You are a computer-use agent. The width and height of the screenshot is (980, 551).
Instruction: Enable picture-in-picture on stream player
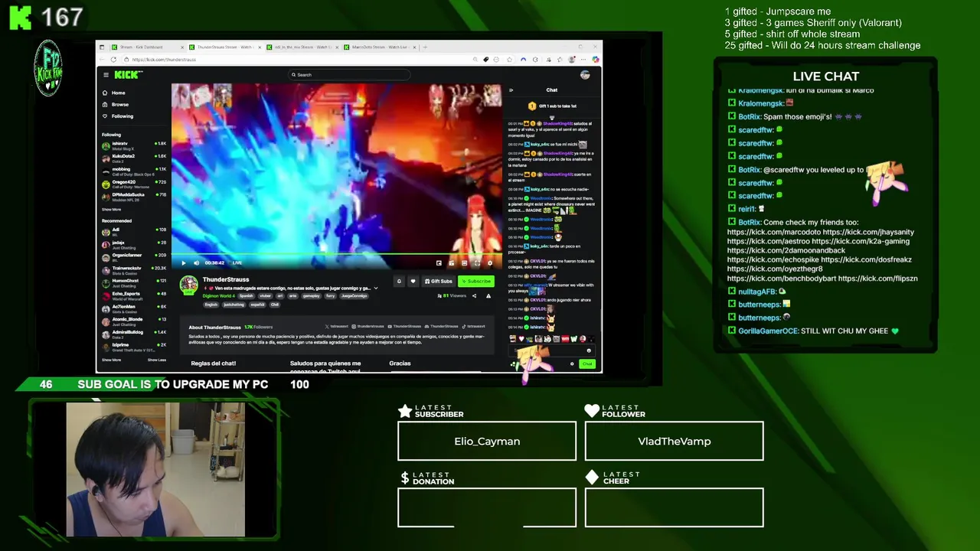(439, 262)
